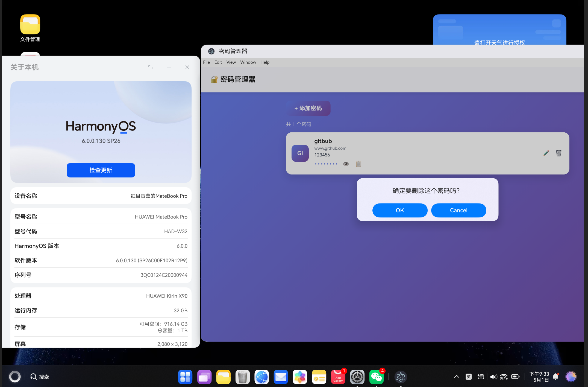Viewport: 588px width, 387px height.
Task: Click the HarmonyOS logo in the 关于本机 window
Action: (x=101, y=127)
